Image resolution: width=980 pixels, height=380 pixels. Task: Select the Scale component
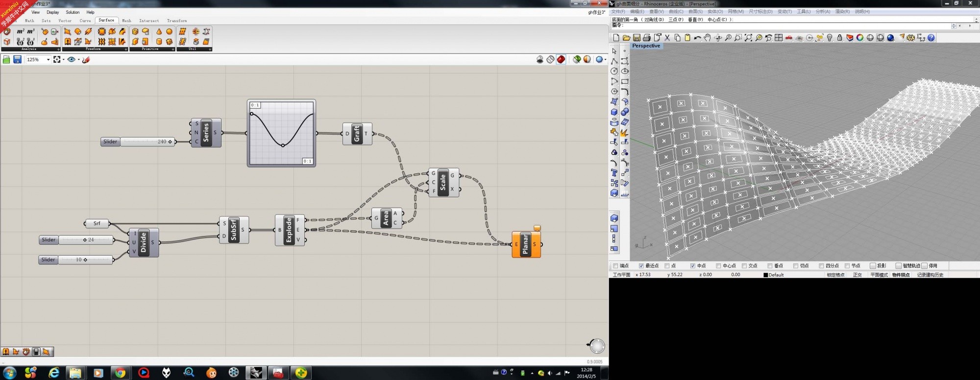443,182
